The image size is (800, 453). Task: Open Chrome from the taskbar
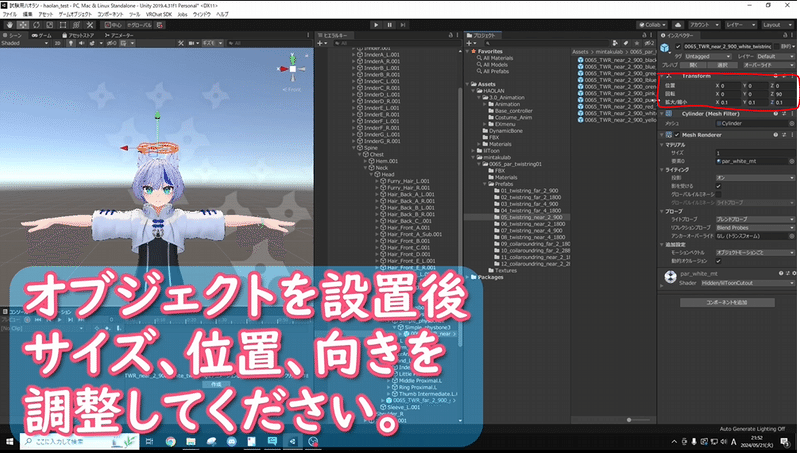[170, 441]
